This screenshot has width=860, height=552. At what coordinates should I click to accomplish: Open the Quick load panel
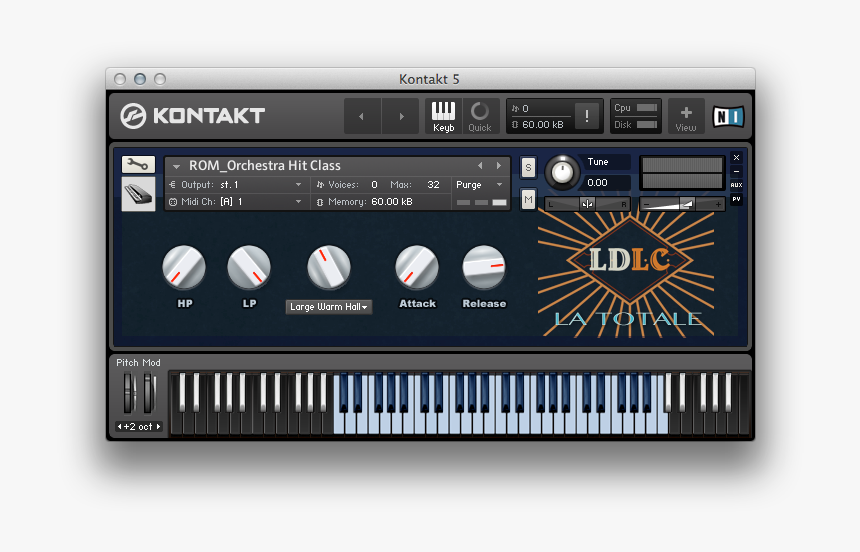click(480, 116)
